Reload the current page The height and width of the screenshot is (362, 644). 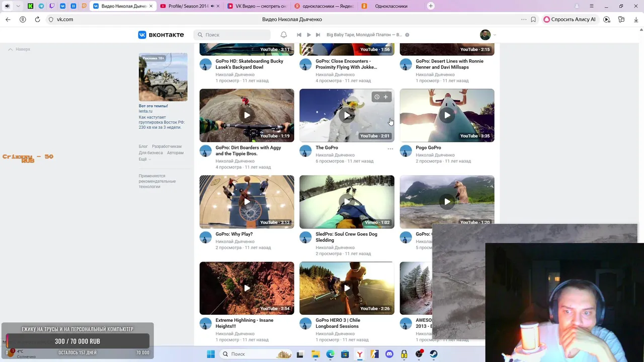pyautogui.click(x=37, y=19)
